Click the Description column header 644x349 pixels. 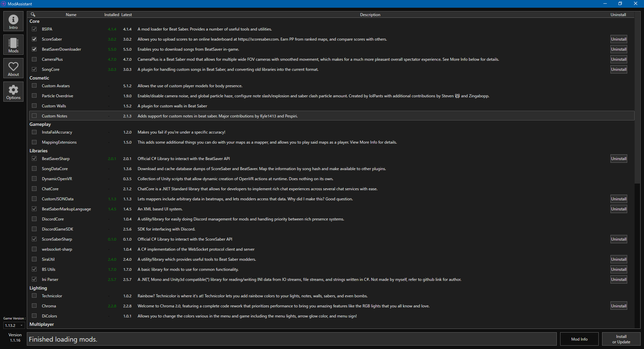click(370, 15)
